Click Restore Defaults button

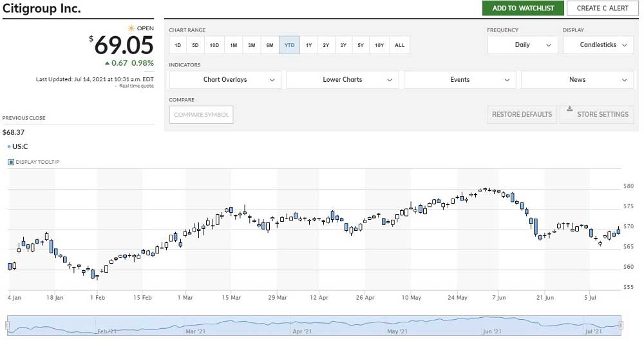(x=522, y=115)
